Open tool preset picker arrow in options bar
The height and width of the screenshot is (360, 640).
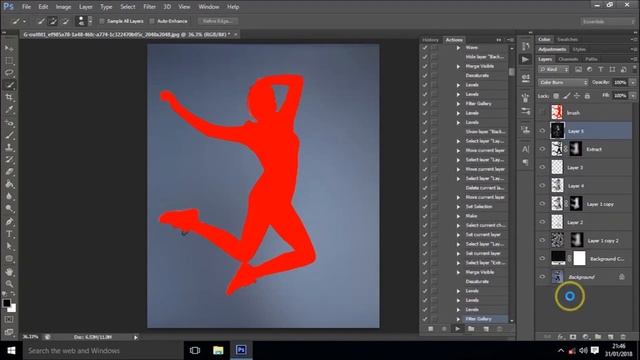24,21
